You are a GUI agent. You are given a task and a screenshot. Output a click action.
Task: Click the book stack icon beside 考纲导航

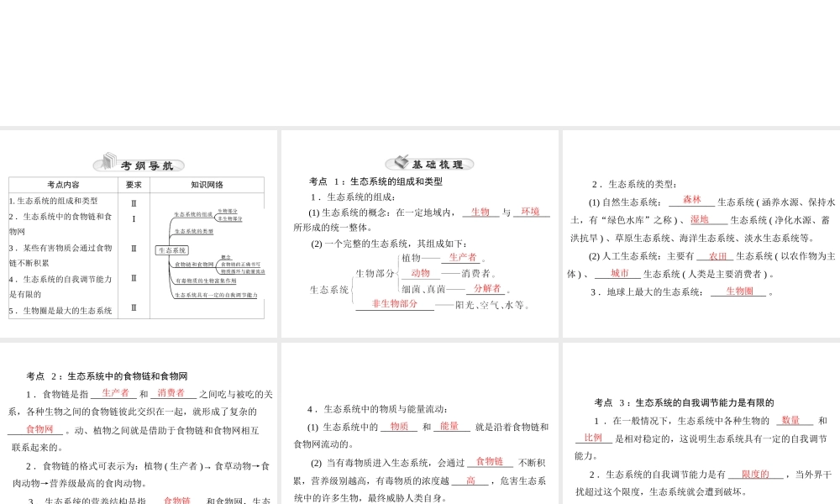(108, 161)
